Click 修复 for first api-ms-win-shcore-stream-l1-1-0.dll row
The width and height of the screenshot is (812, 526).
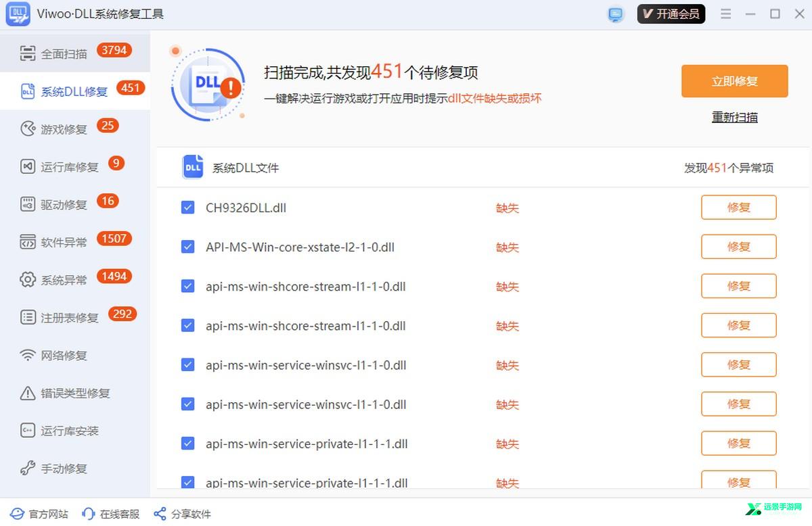coord(738,286)
